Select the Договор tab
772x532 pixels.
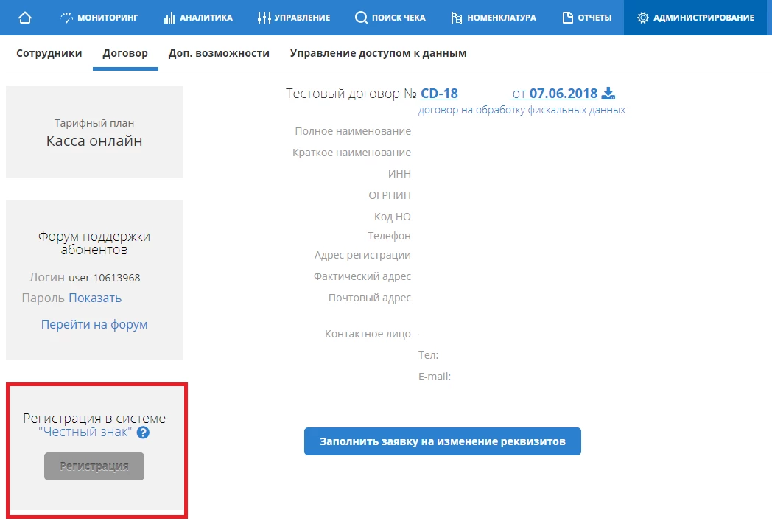pyautogui.click(x=125, y=53)
